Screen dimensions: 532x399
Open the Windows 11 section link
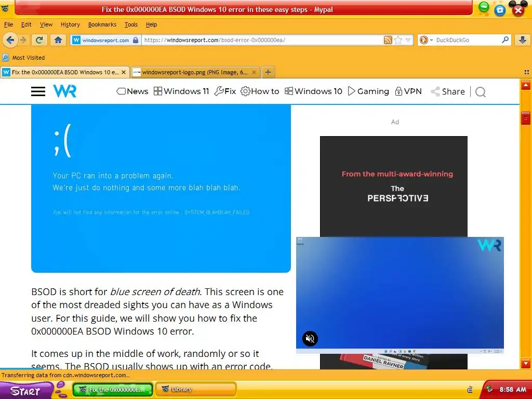point(181,91)
